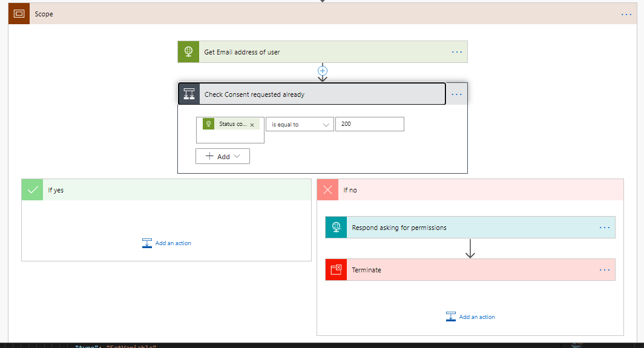Click the green If yes checkmark icon
This screenshot has height=348, width=644.
pos(32,190)
